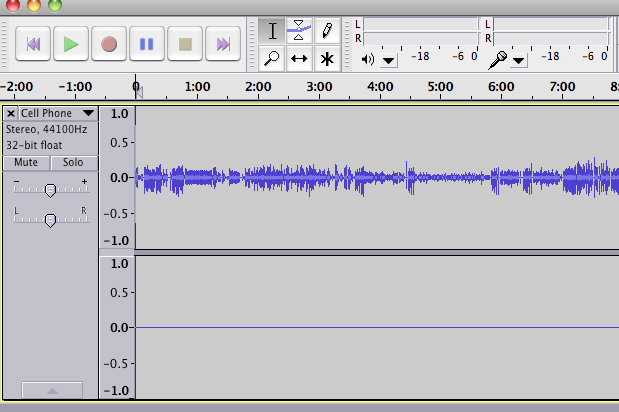Click the recording input level meter

pyautogui.click(x=550, y=32)
